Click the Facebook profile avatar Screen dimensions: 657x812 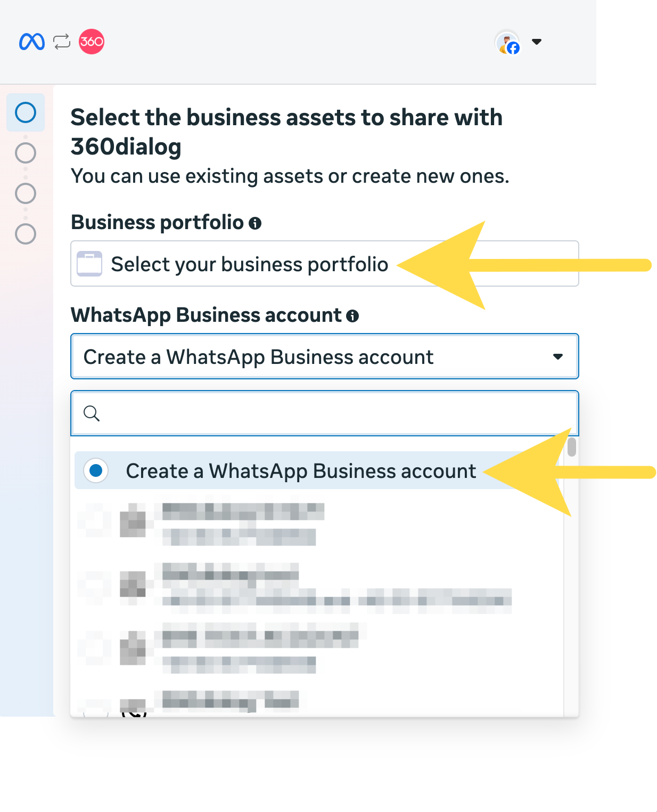[507, 43]
